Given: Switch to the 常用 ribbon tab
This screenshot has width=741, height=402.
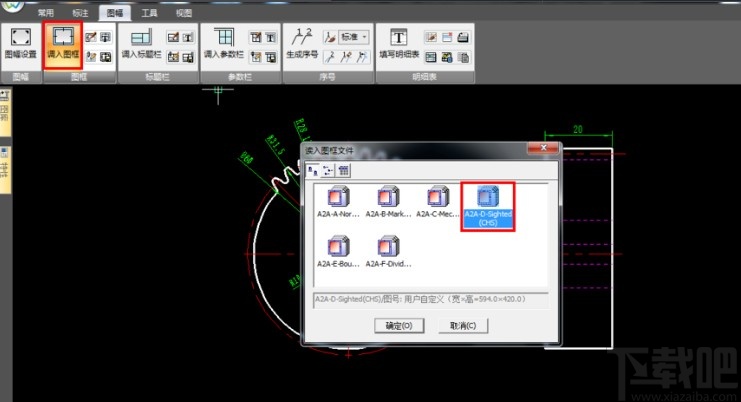Looking at the screenshot, I should (x=45, y=13).
